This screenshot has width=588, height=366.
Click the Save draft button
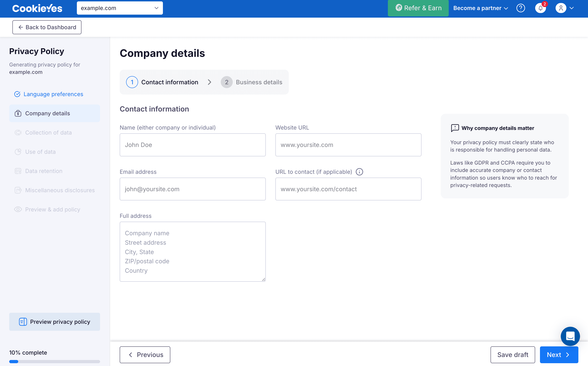tap(513, 355)
